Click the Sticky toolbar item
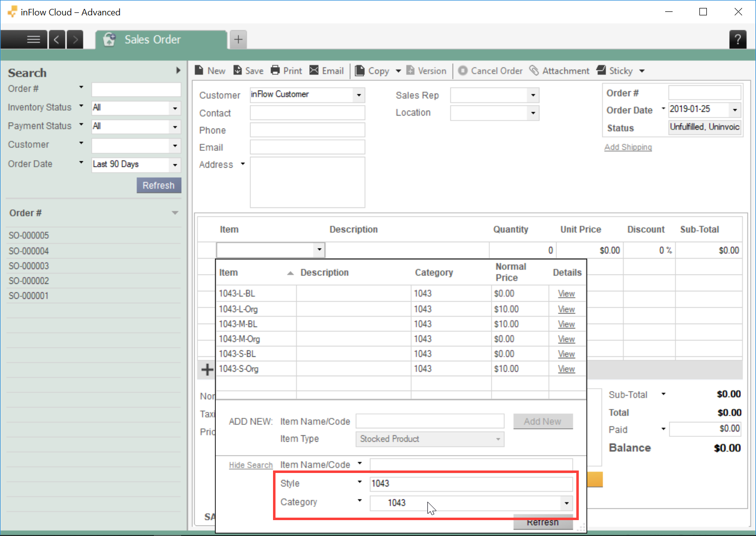The image size is (756, 536). coord(615,70)
